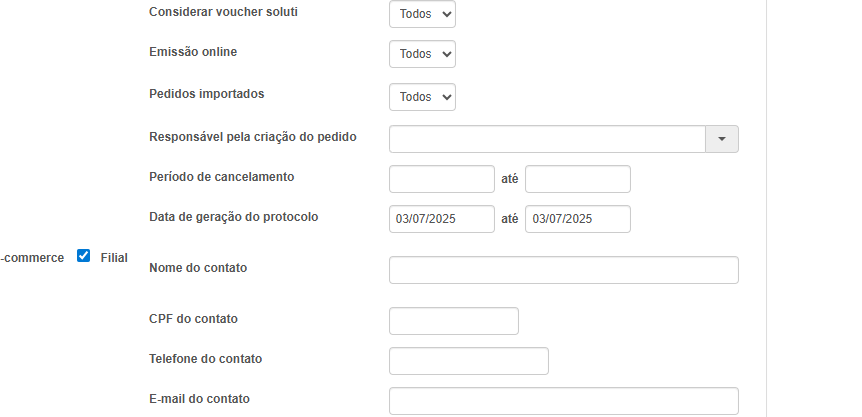The width and height of the screenshot is (862, 417).
Task: Click the Período de cancelamento start date field
Action: 442,179
